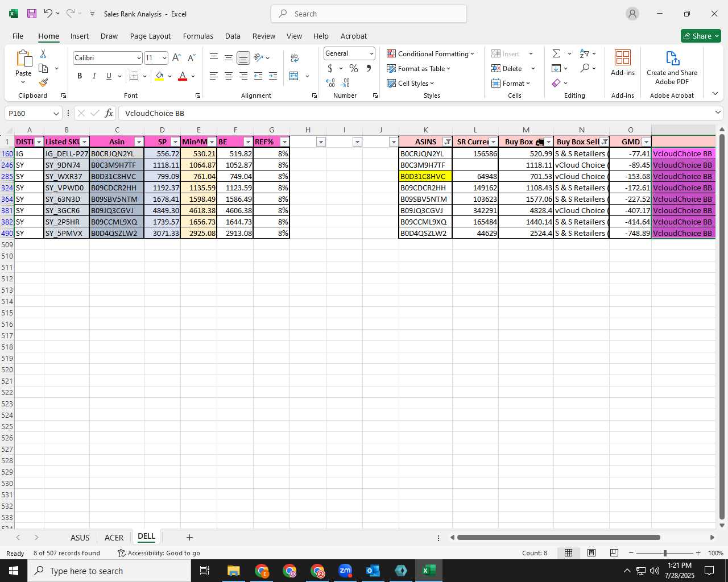Click the user account profile icon

pos(632,14)
